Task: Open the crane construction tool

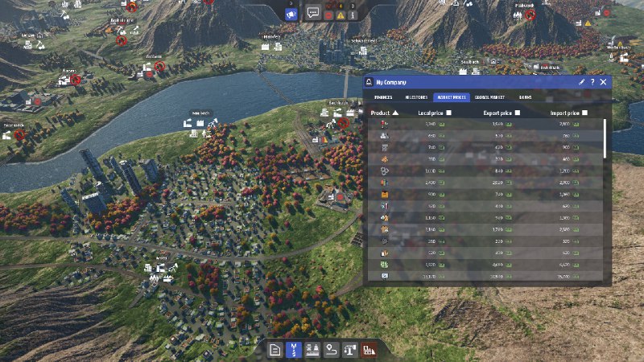Action: (x=350, y=350)
